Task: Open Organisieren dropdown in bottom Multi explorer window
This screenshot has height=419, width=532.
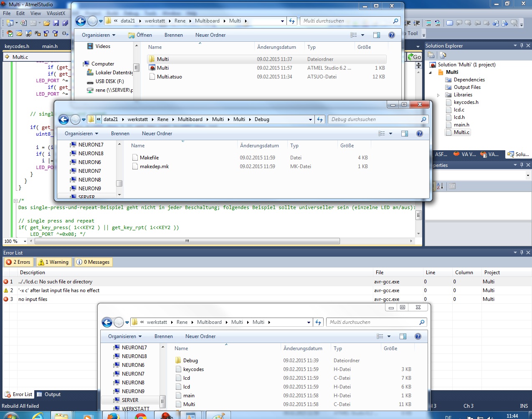Action: (125, 336)
